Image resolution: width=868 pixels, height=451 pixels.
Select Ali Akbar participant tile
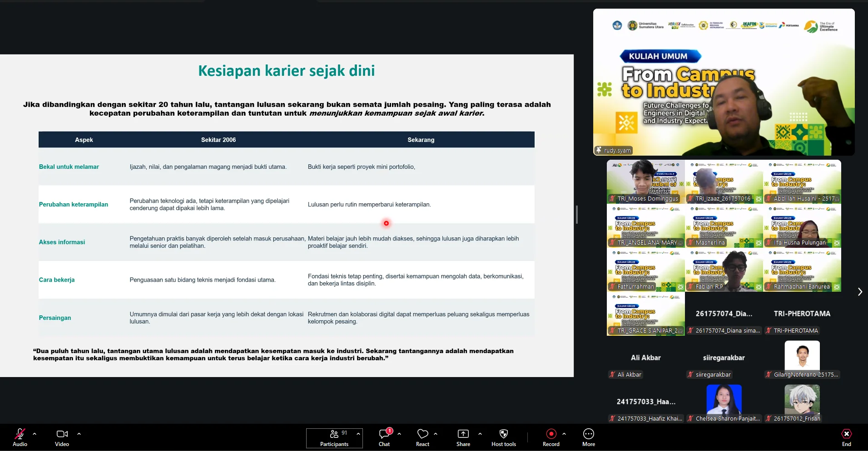click(646, 358)
